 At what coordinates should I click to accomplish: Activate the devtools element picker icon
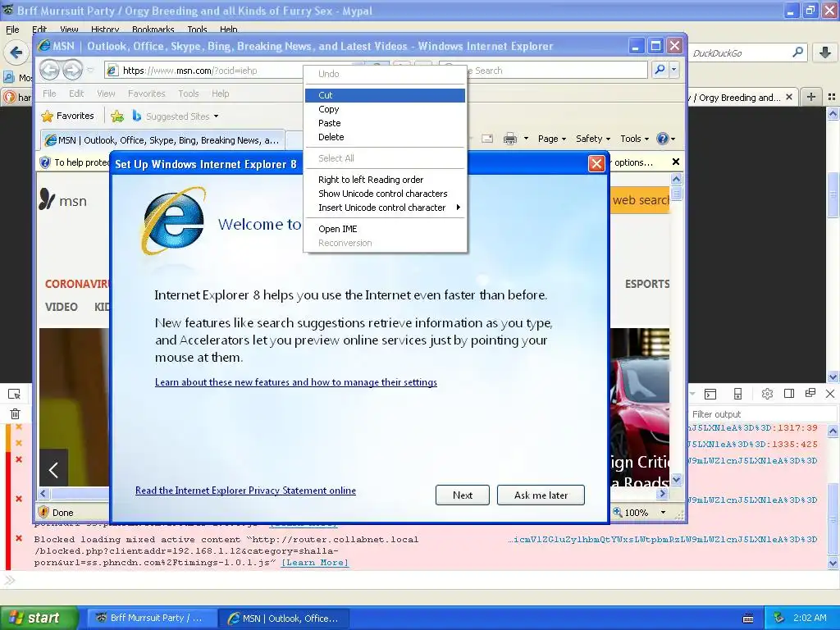[15, 395]
